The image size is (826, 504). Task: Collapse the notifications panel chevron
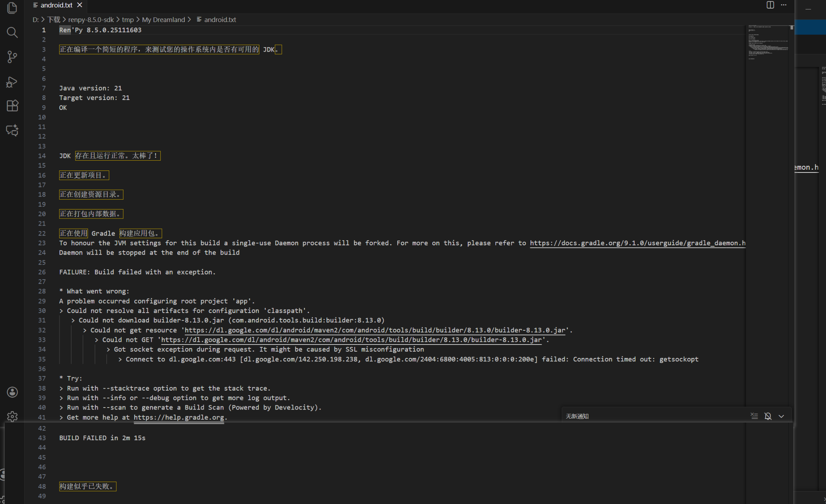[781, 416]
